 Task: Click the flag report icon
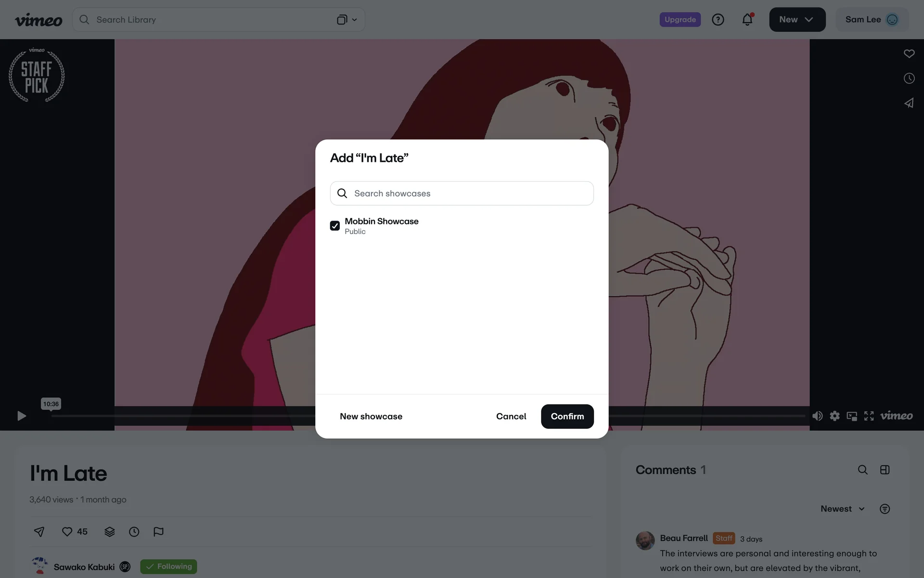coord(158,532)
